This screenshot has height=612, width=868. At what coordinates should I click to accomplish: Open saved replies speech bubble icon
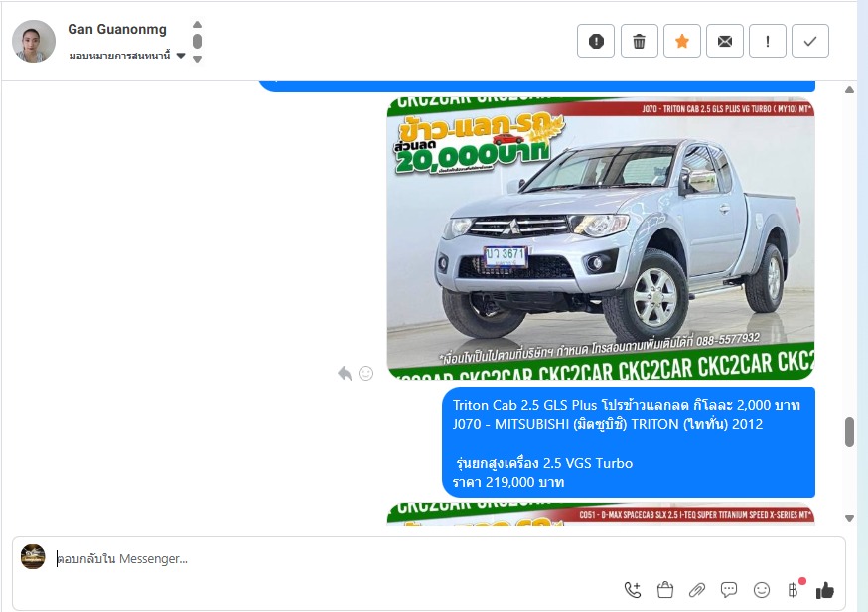729,590
